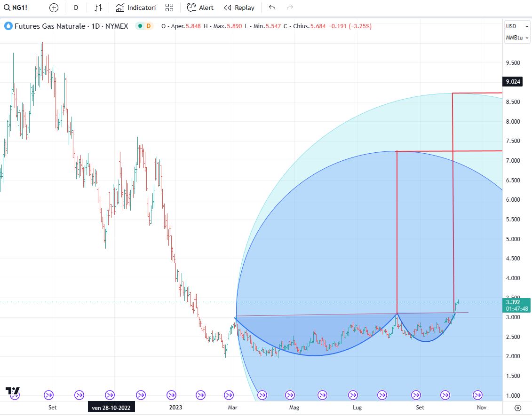Click the ven 28-10-2022 date label
The height and width of the screenshot is (416, 532).
point(111,408)
